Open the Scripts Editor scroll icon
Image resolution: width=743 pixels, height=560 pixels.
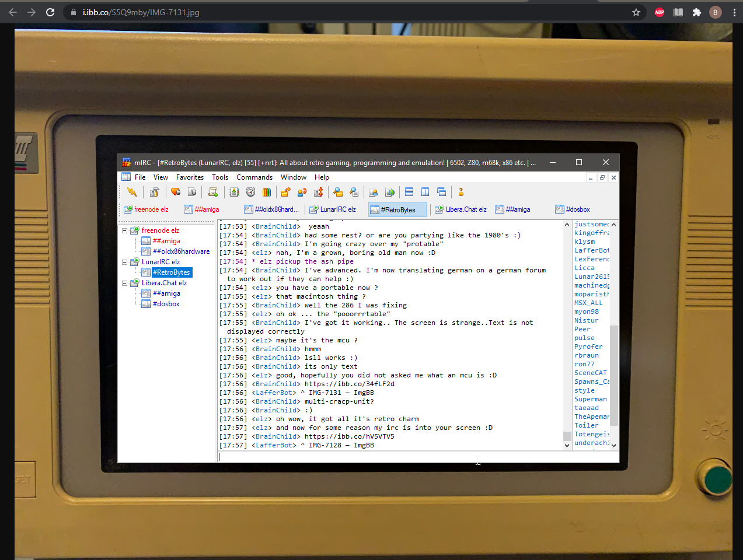pyautogui.click(x=213, y=192)
